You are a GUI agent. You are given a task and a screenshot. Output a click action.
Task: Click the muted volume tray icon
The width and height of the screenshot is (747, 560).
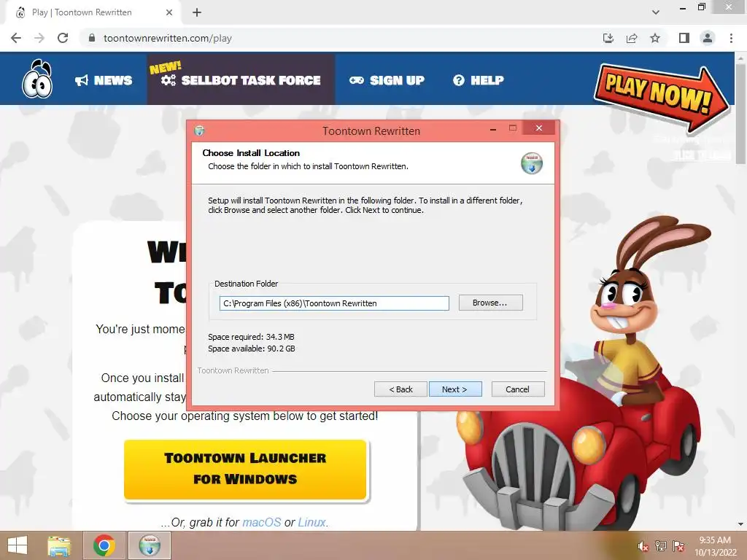click(x=643, y=546)
